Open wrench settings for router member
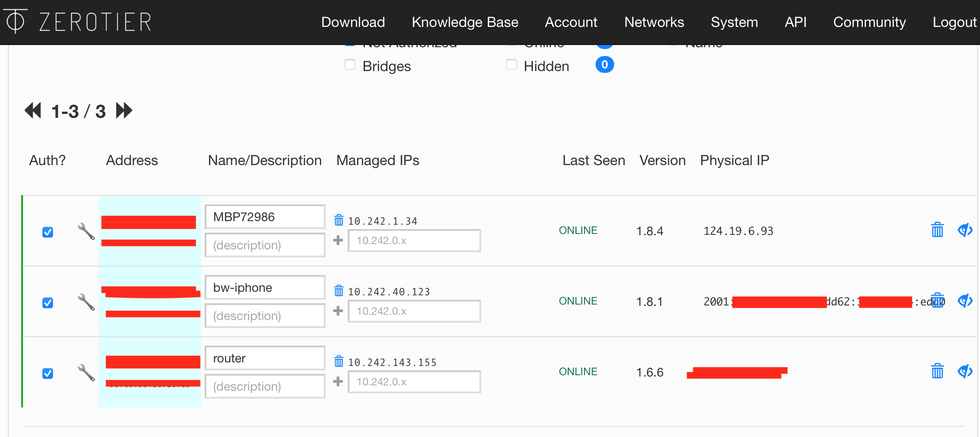Screen dimensions: 980x437 coord(86,373)
